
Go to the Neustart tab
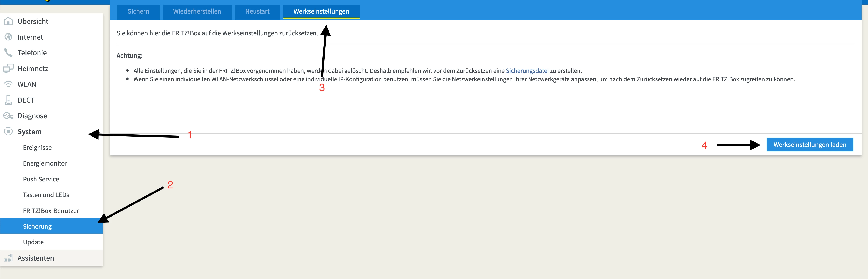(257, 11)
